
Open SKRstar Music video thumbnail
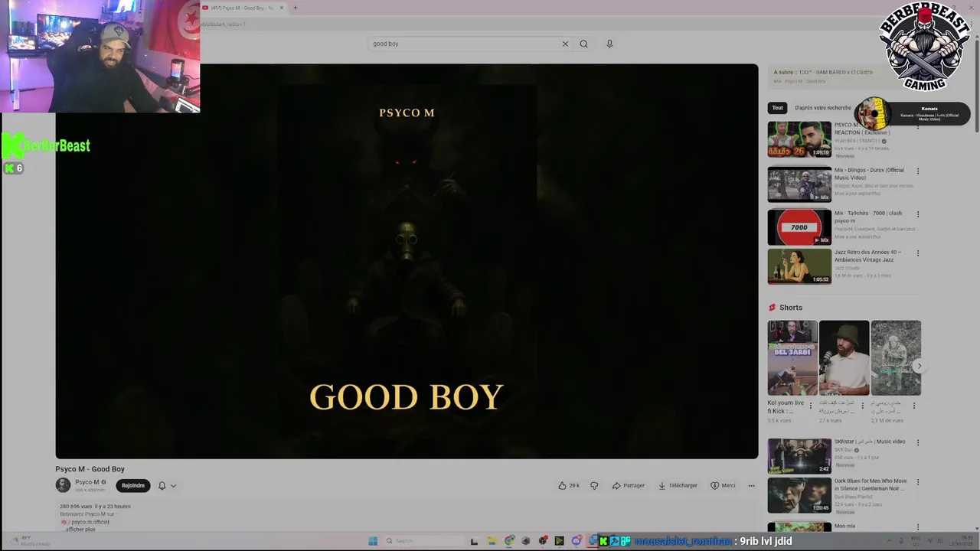[x=799, y=456]
